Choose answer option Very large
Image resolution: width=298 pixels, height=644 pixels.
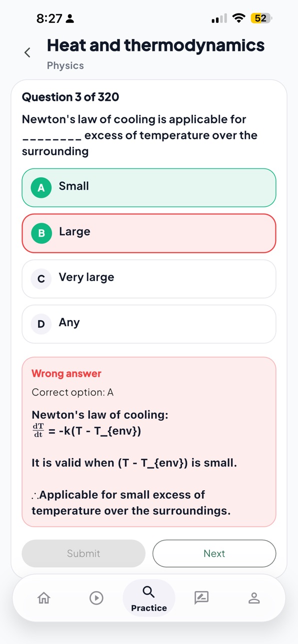[149, 279]
